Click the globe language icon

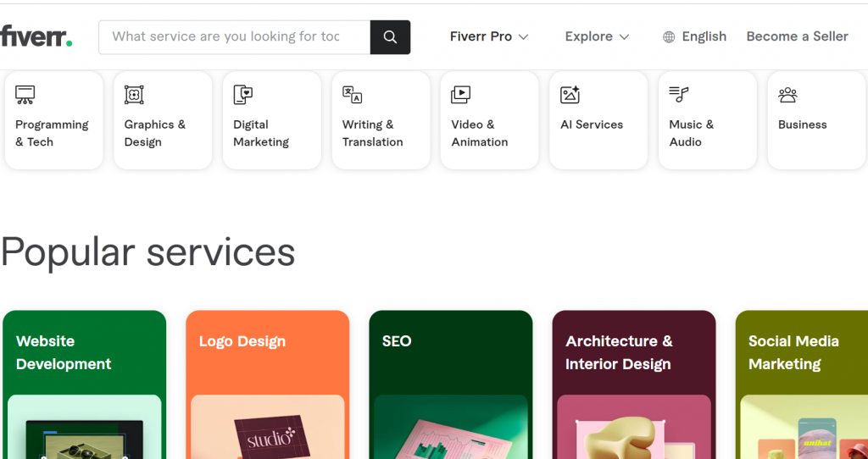(x=669, y=37)
